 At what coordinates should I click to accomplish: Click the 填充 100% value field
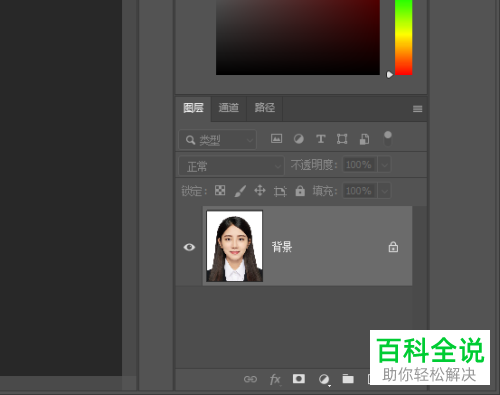(360, 191)
